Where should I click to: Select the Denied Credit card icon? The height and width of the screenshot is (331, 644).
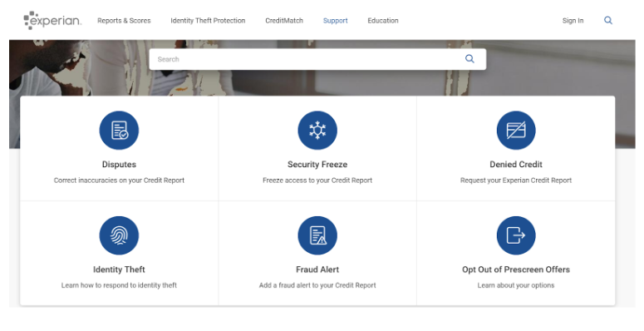coord(516,131)
